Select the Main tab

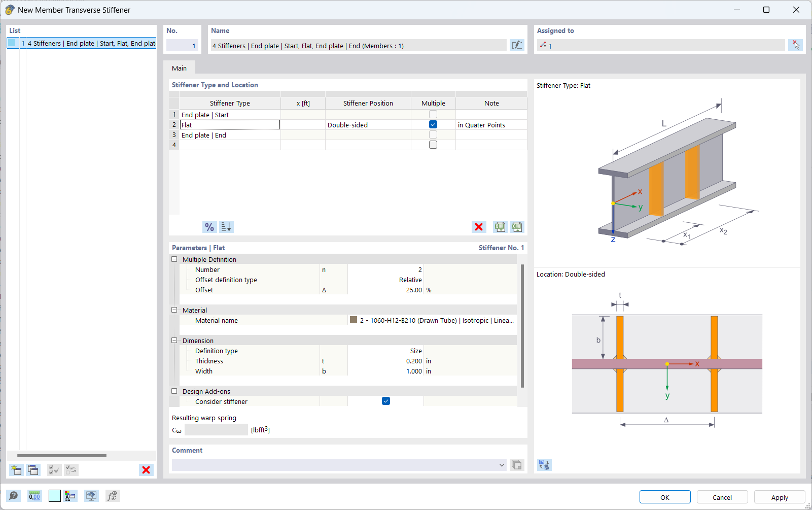(179, 68)
